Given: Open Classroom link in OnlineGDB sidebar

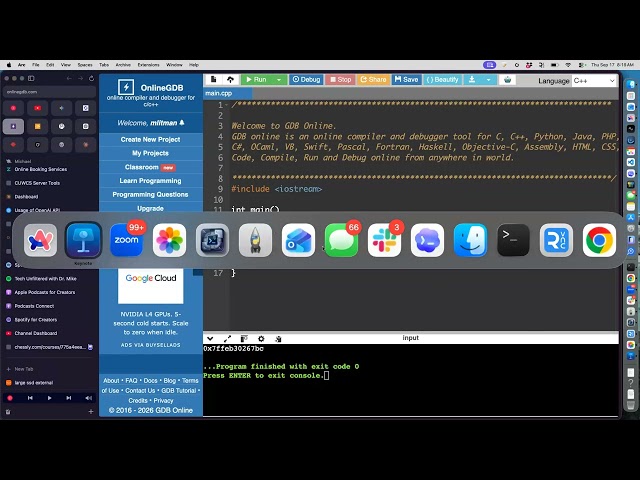Looking at the screenshot, I should coord(151,167).
